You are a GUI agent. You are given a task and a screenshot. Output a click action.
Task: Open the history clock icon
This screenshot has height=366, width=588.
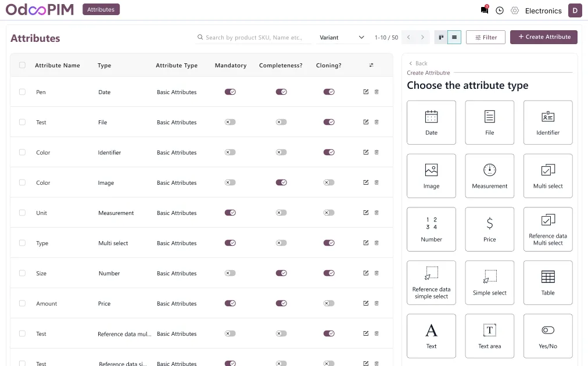click(500, 10)
